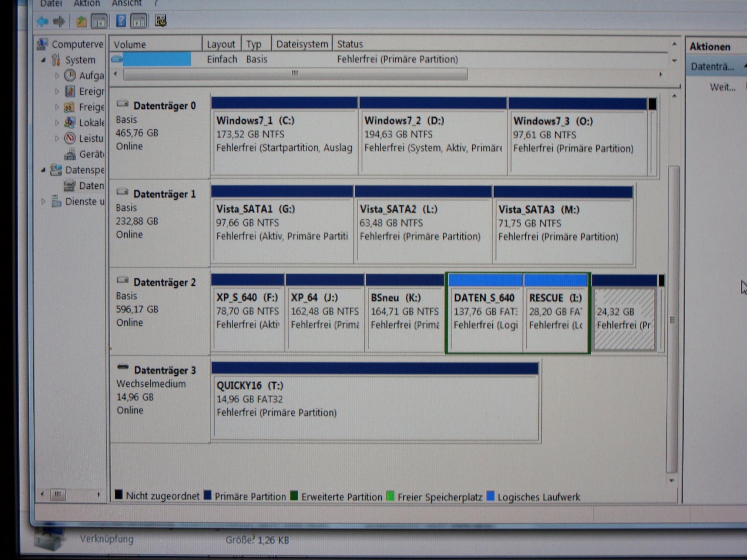Open Weitere Aktionen in the Aktionen pane
The width and height of the screenshot is (747, 560).
click(x=722, y=87)
